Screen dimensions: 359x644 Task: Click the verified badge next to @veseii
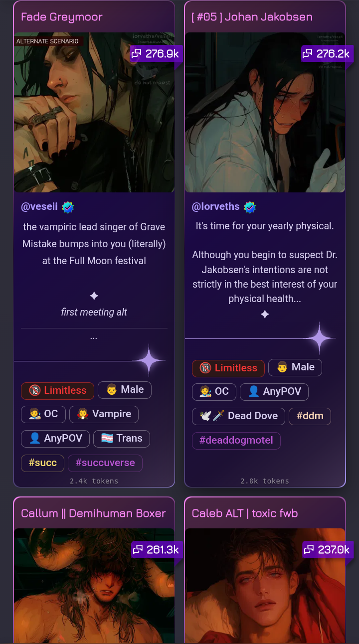[x=68, y=207]
